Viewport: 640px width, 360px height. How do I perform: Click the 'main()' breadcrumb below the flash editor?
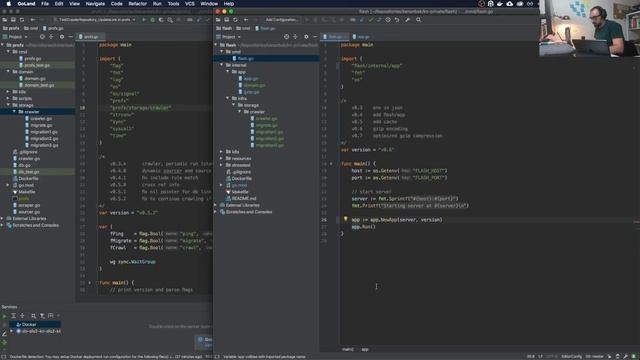coord(348,349)
